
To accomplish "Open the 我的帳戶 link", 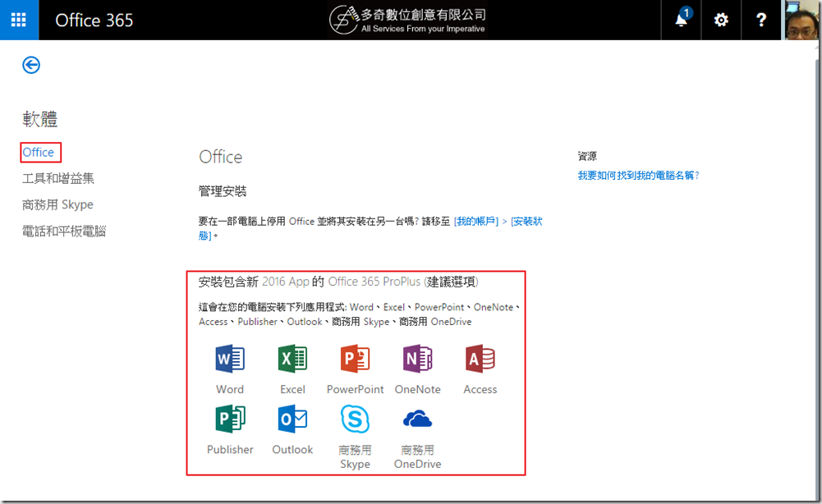I will pos(476,222).
